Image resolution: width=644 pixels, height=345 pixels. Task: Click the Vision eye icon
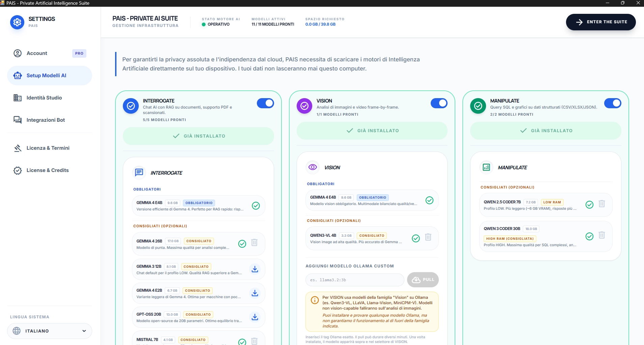click(x=313, y=167)
